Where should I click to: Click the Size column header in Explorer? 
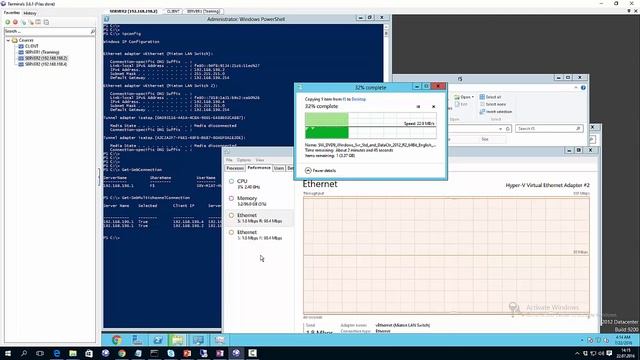(x=484, y=140)
